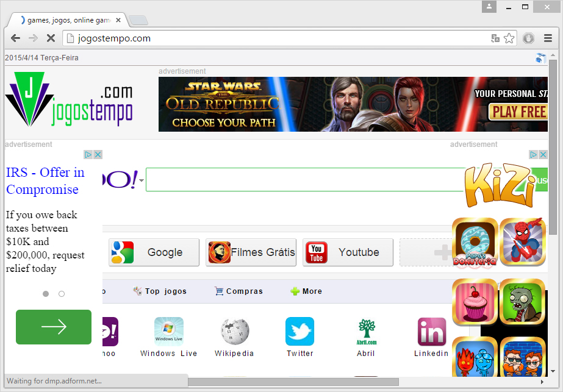Image resolution: width=563 pixels, height=392 pixels.
Task: Expand the Yahoo search engine dropdown arrow
Action: 142,180
